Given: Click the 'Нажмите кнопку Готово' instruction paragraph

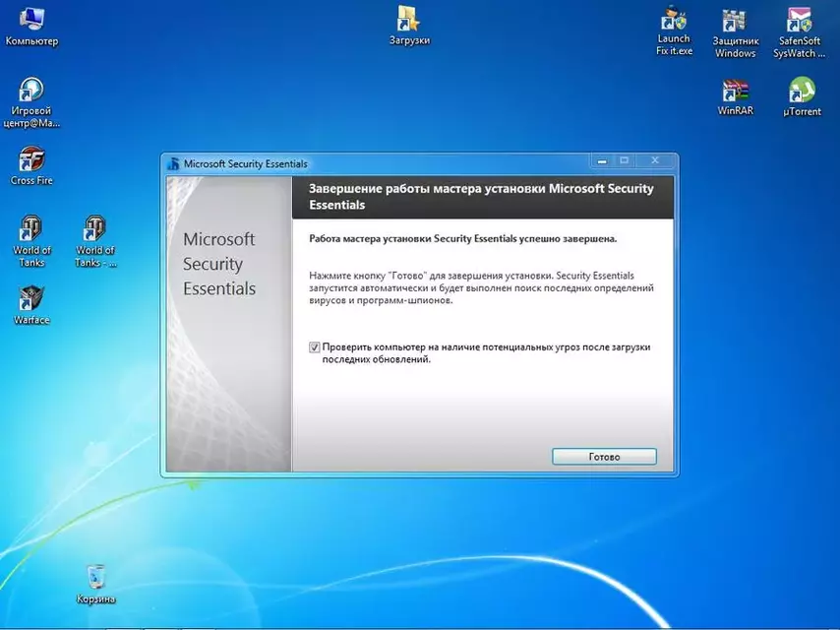Looking at the screenshot, I should 482,287.
